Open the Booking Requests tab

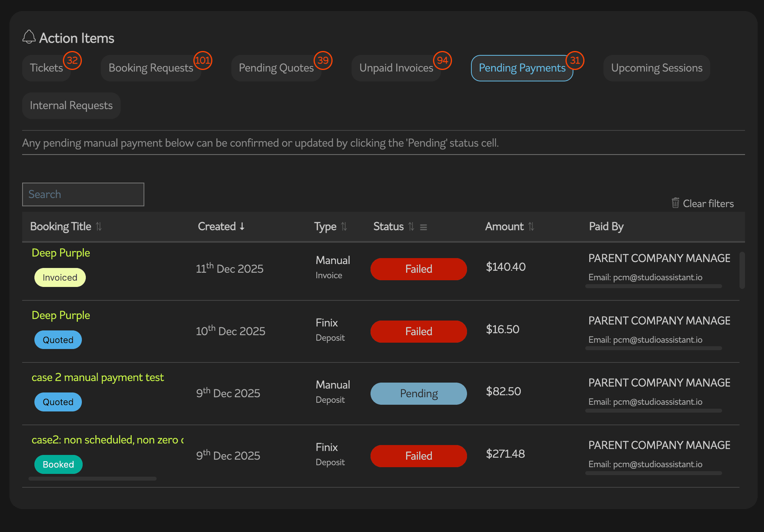151,68
